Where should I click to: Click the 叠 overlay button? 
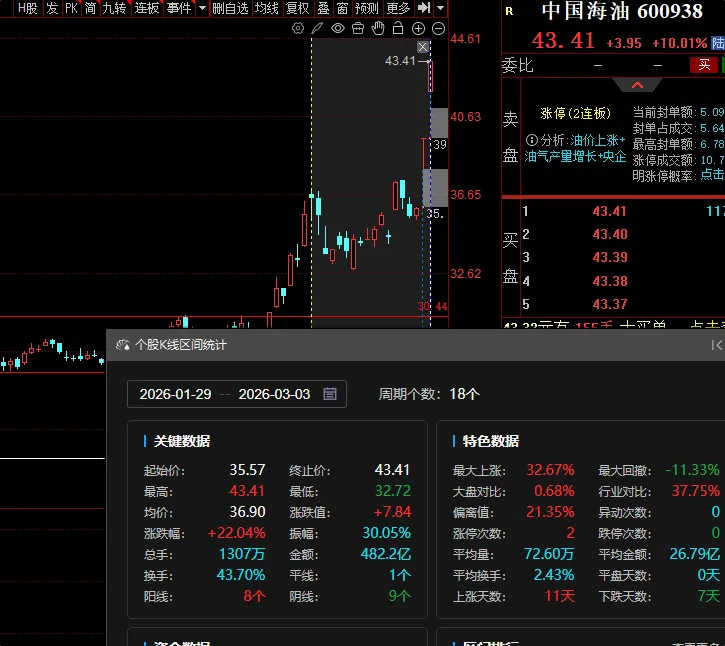point(323,8)
